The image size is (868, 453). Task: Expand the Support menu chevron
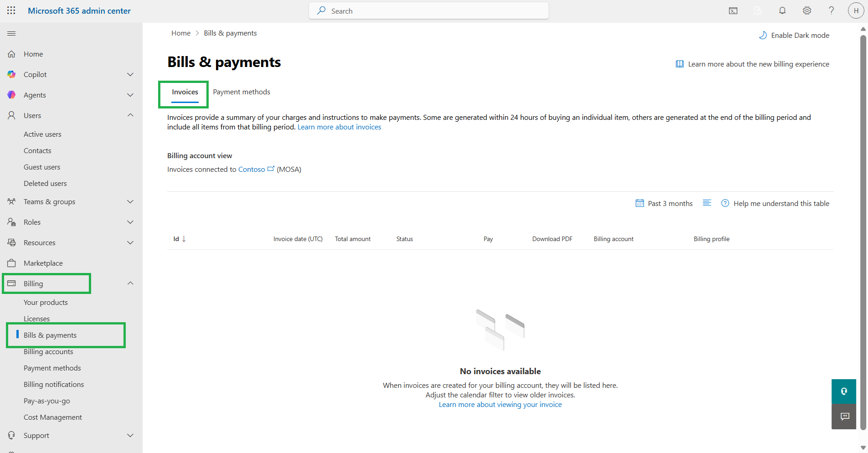pos(130,435)
